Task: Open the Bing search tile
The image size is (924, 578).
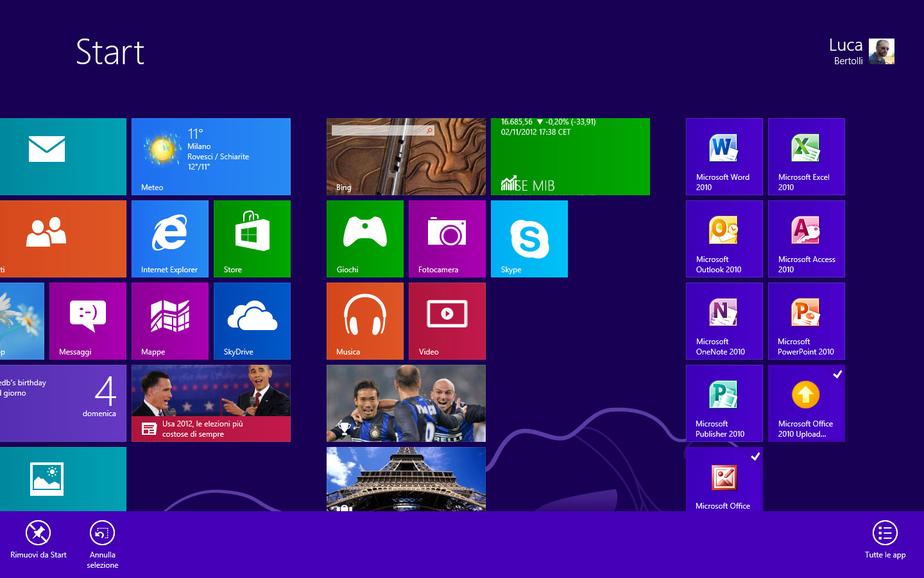Action: click(x=406, y=157)
